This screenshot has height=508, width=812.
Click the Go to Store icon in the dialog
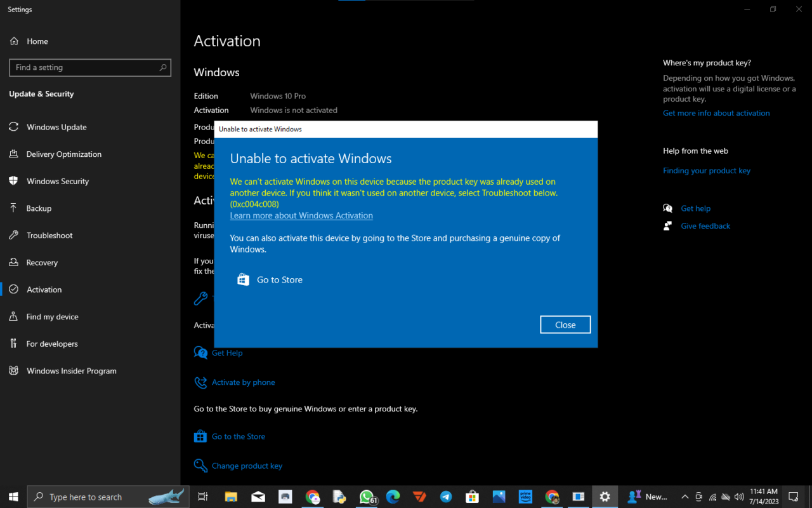[243, 279]
